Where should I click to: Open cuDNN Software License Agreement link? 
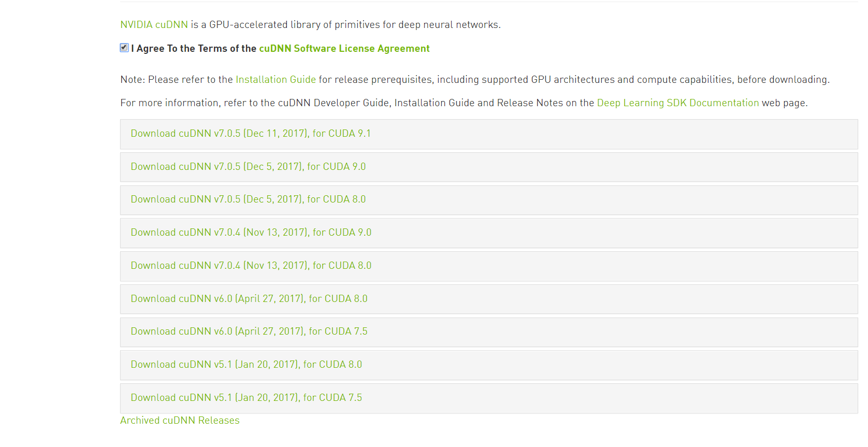point(344,49)
